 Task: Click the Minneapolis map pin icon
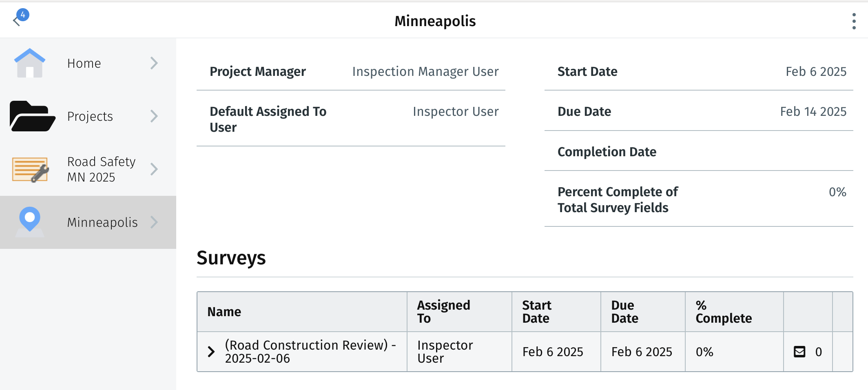tap(30, 222)
